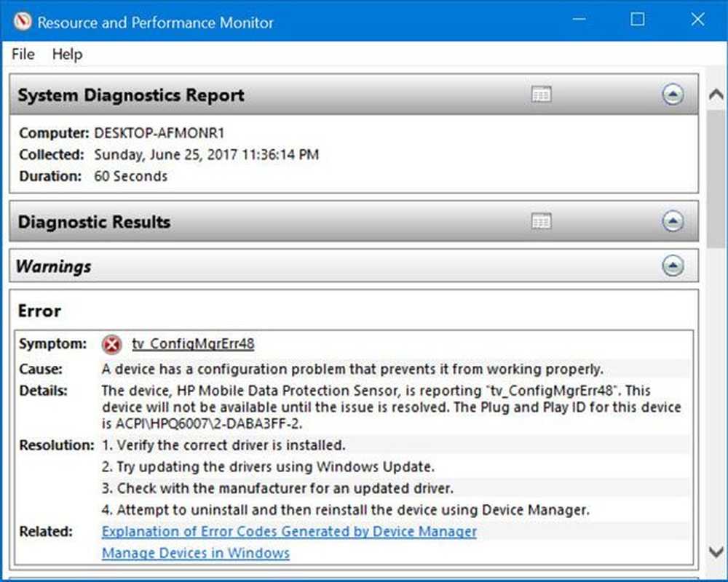Open the Help menu

point(67,55)
